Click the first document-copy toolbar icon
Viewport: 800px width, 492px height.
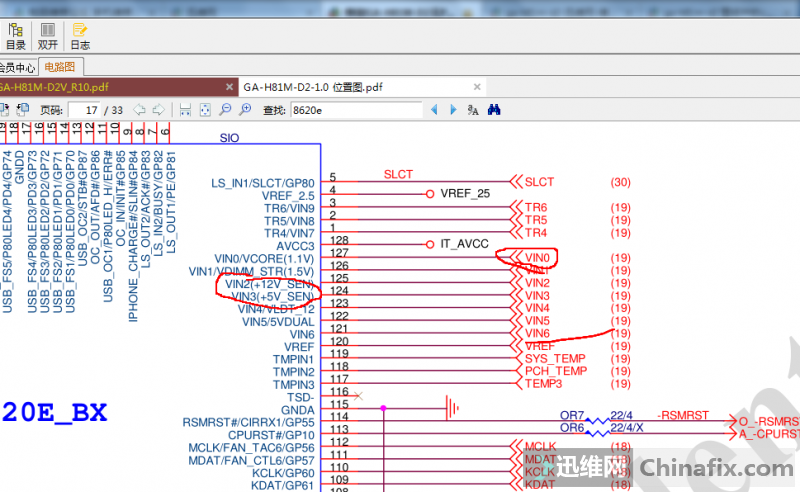[x=5, y=110]
